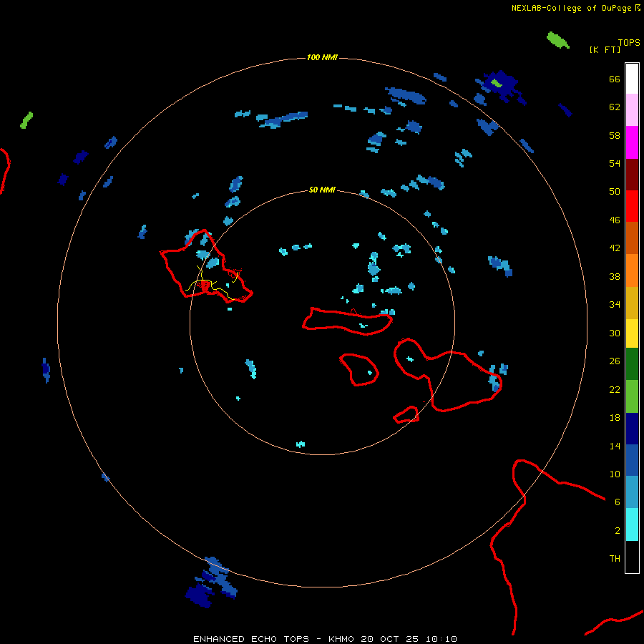Click the "KHMO" station ID in the caption
Screen dimensions: 644x644
pyautogui.click(x=341, y=639)
